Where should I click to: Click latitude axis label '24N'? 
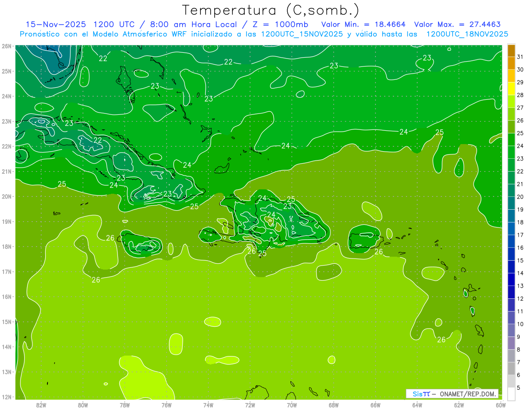(7, 96)
